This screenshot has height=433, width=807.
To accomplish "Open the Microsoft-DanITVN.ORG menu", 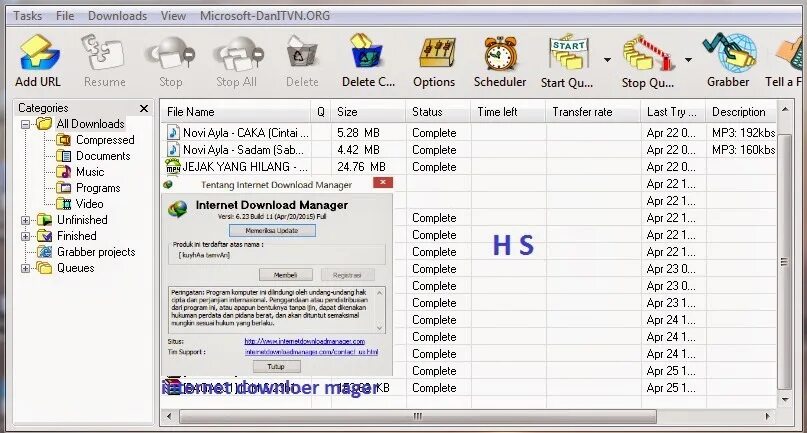I will (x=265, y=16).
